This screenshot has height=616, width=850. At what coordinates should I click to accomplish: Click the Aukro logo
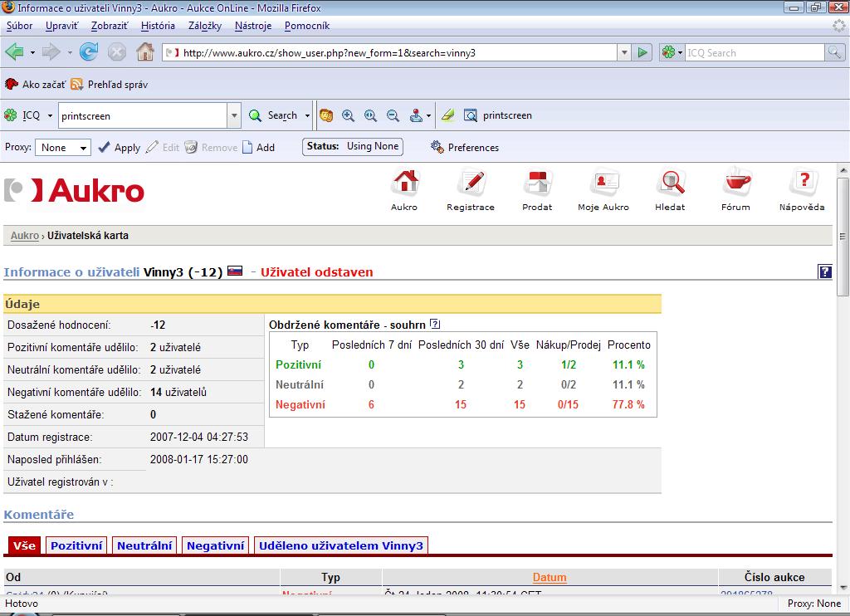pos(74,190)
